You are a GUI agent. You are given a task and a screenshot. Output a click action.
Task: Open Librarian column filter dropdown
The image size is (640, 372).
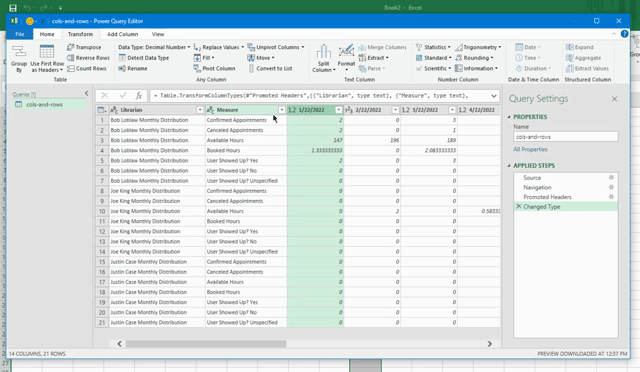200,110
